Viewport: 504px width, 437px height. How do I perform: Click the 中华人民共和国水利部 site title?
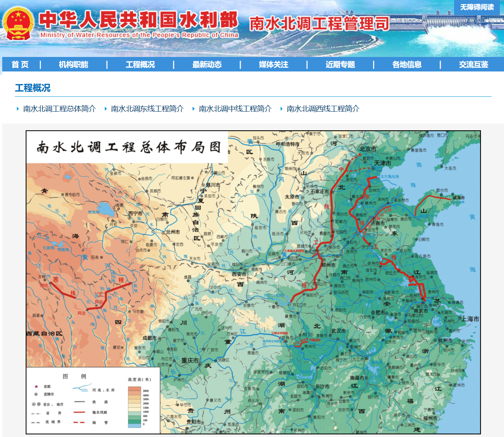[138, 20]
